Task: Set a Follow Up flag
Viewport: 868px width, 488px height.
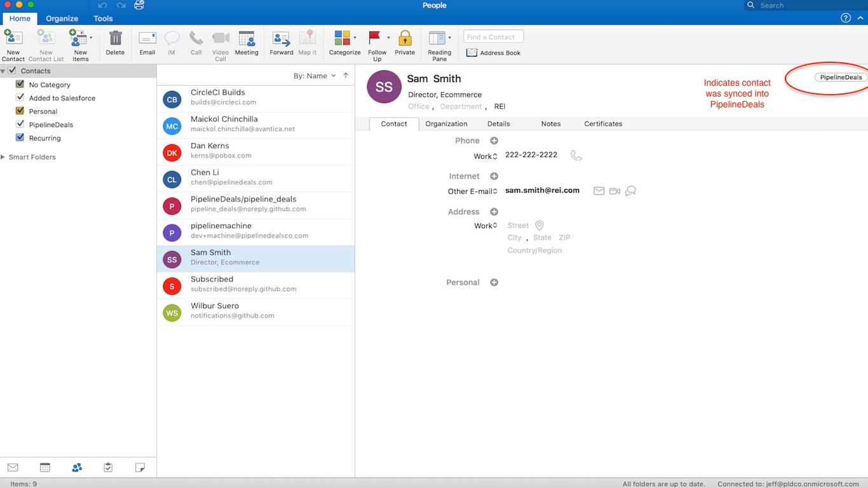Action: pos(377,45)
